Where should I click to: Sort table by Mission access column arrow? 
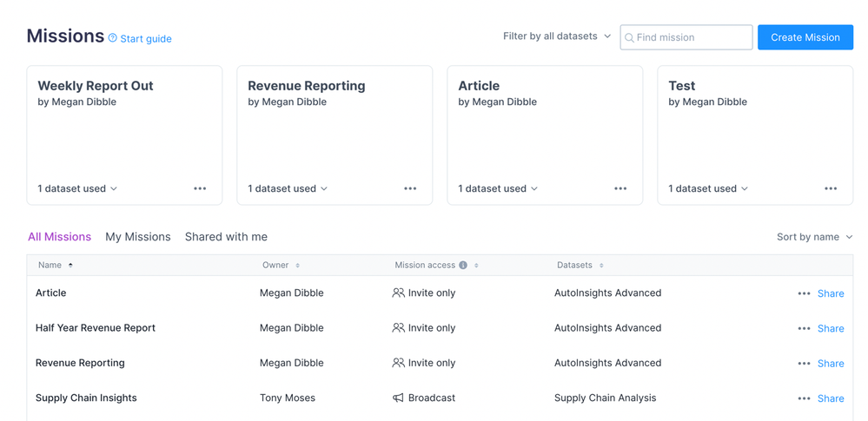point(476,266)
